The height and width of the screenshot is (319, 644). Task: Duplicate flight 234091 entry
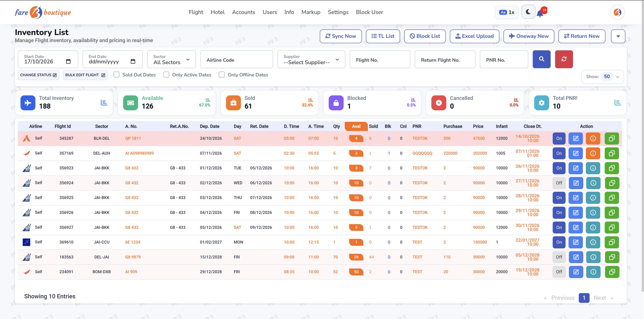click(x=612, y=272)
